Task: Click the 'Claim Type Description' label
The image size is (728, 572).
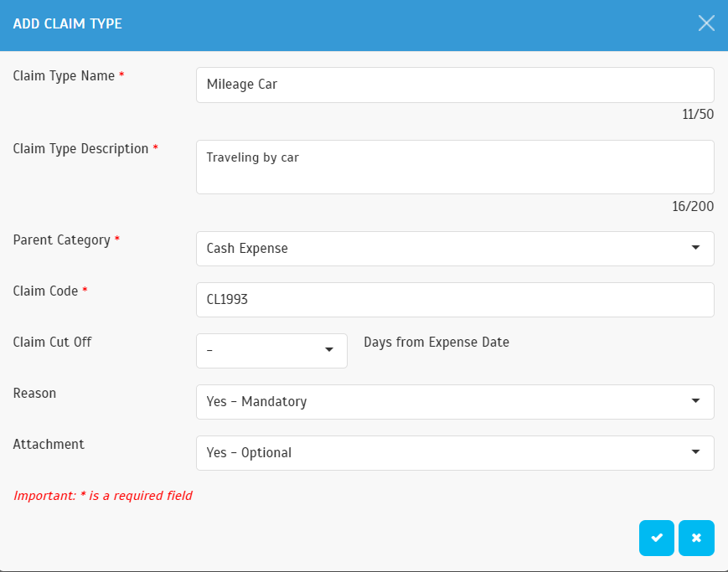Action: pos(80,148)
